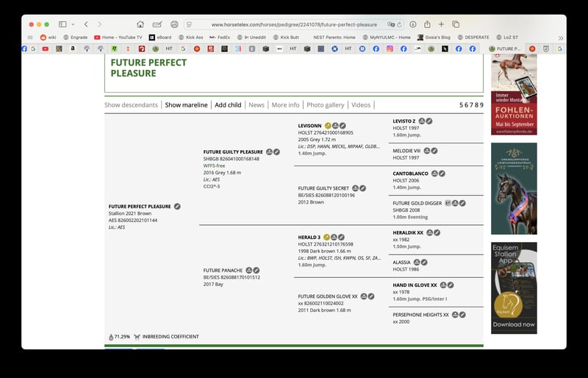
Task: Open the Show mareline tab
Action: (186, 105)
